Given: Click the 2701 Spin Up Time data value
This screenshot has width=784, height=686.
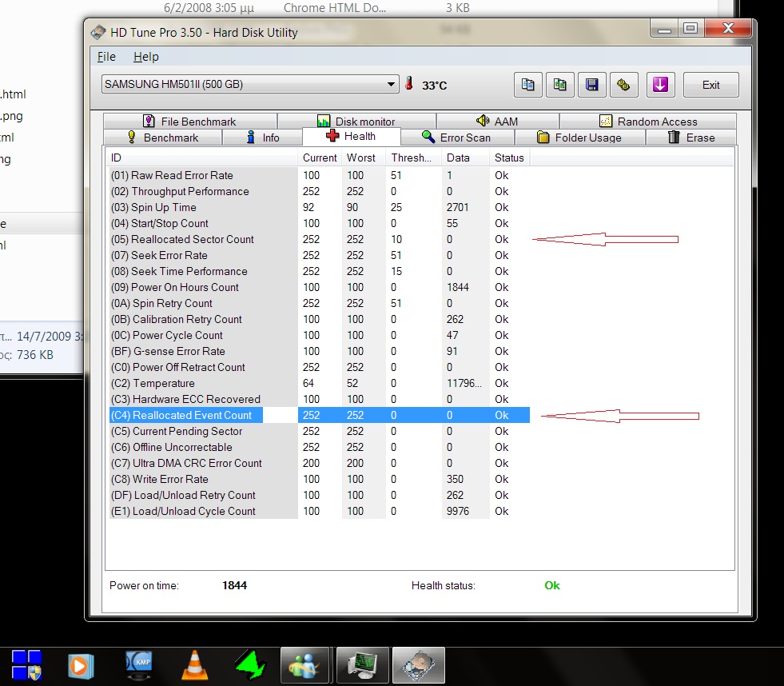Looking at the screenshot, I should click(457, 207).
